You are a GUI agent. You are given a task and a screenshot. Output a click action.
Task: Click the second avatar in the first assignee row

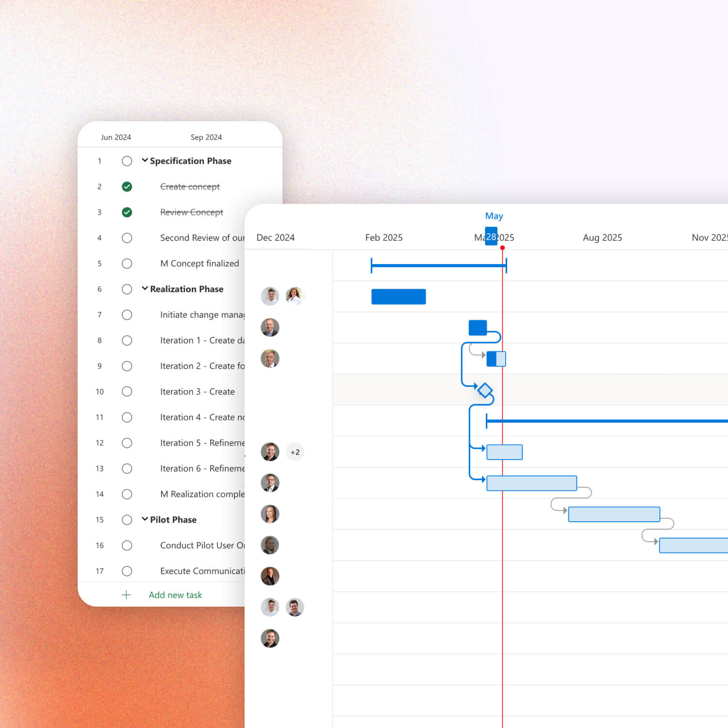[295, 296]
